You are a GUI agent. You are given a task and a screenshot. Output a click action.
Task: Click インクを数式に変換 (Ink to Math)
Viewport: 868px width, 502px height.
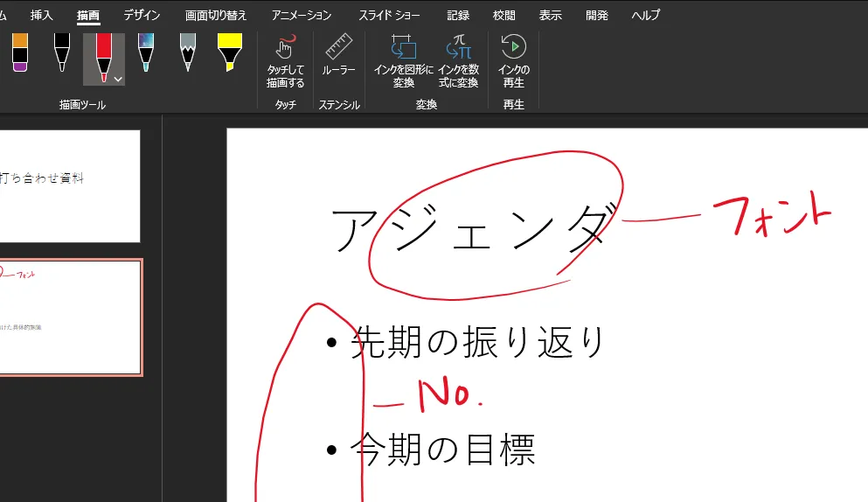[x=458, y=62]
